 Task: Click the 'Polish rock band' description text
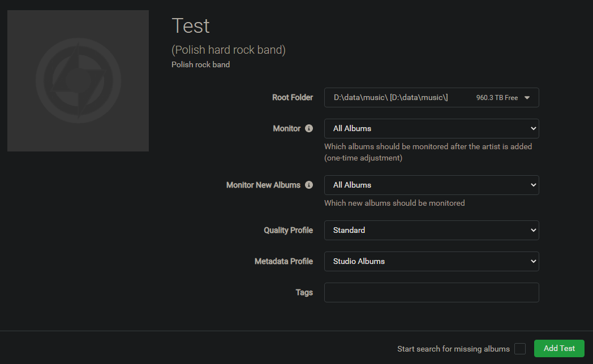pos(200,64)
